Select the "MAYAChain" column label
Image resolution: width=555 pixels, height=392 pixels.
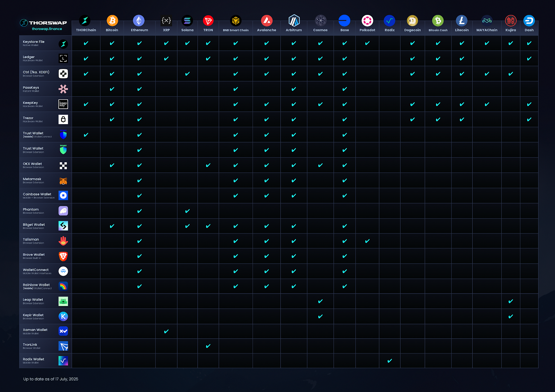pyautogui.click(x=487, y=30)
